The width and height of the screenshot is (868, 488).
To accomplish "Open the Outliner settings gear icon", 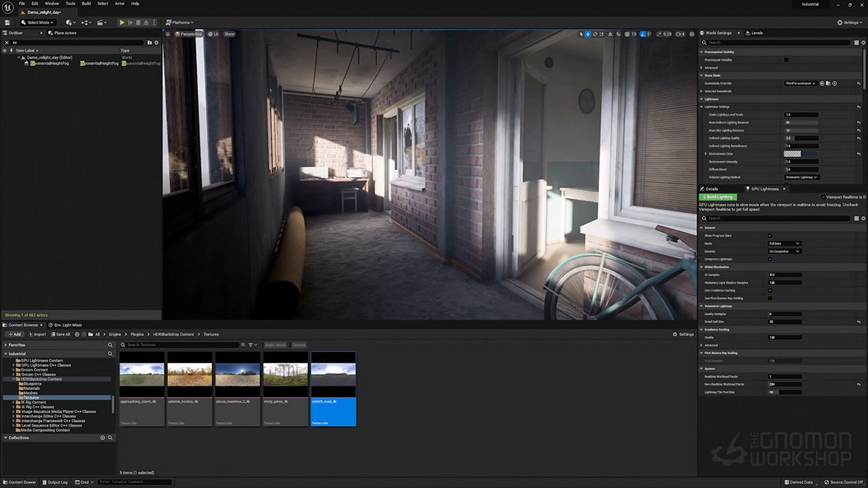I will coord(156,43).
